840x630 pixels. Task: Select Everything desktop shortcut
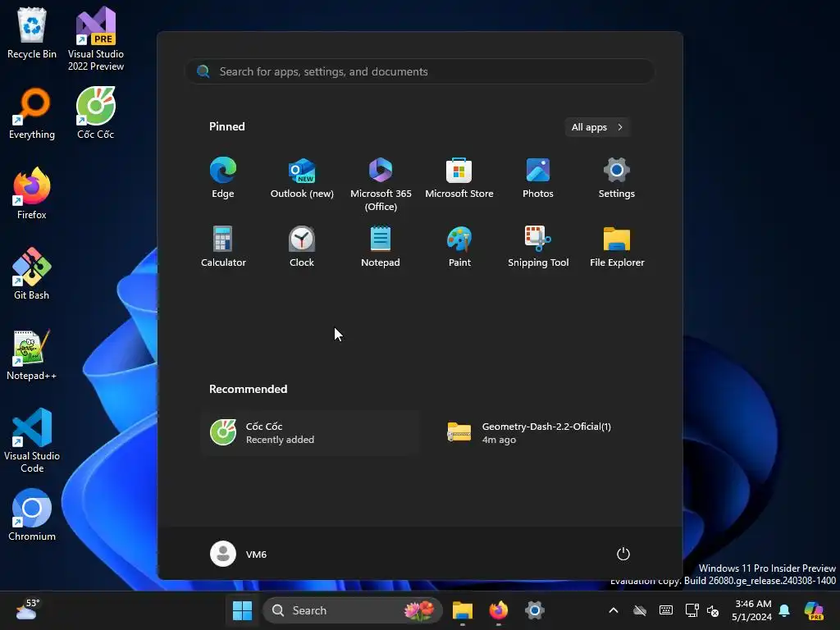32,113
